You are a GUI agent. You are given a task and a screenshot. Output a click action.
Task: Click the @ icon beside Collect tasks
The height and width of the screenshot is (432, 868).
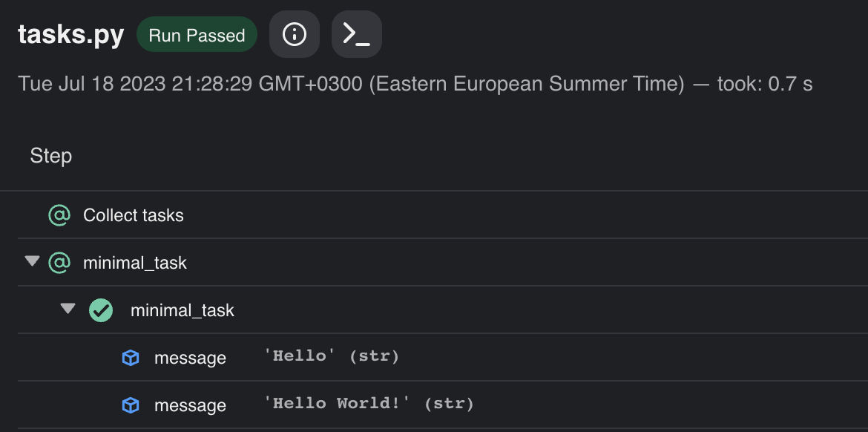pos(59,215)
